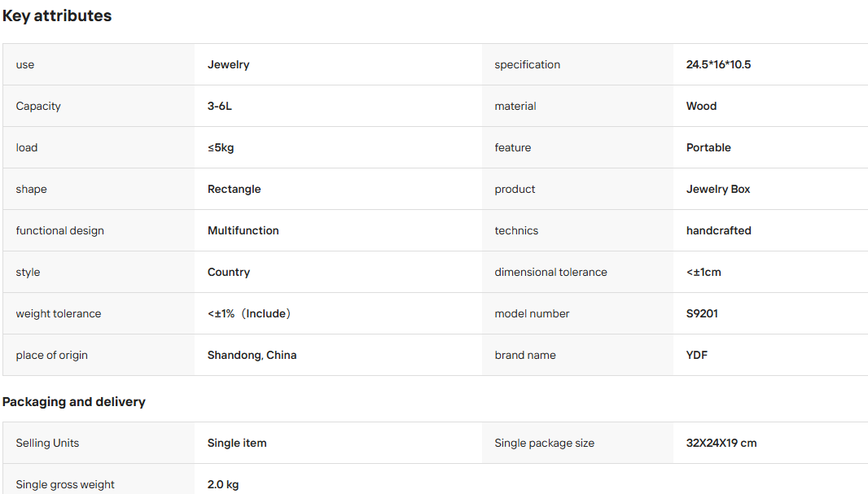The height and width of the screenshot is (494, 868).
Task: Click the Key attributes heading
Action: tap(57, 16)
